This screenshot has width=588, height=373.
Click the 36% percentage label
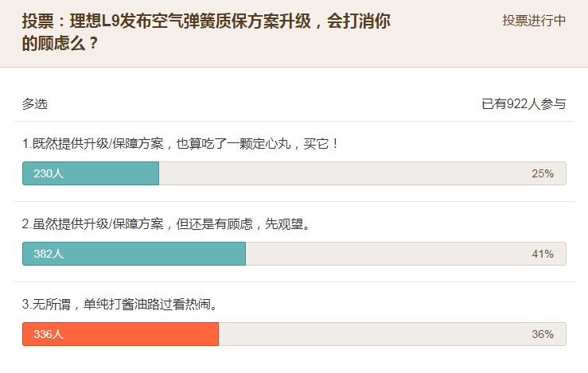(543, 334)
